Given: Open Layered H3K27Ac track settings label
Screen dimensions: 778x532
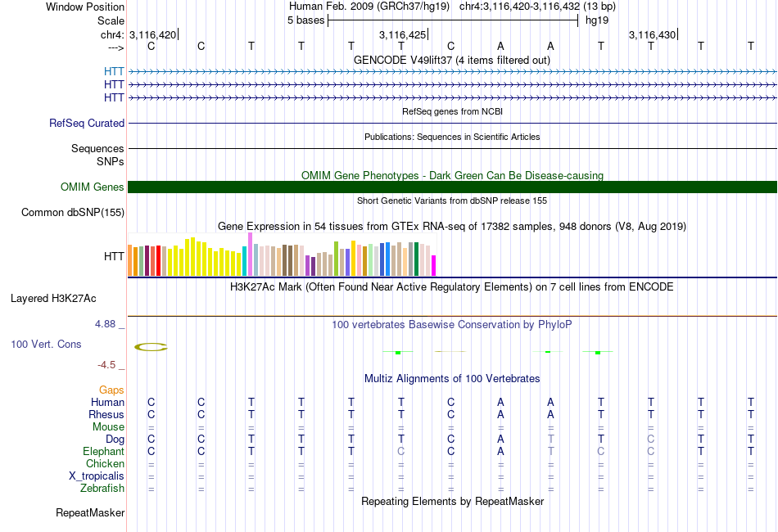Looking at the screenshot, I should click(x=53, y=299).
